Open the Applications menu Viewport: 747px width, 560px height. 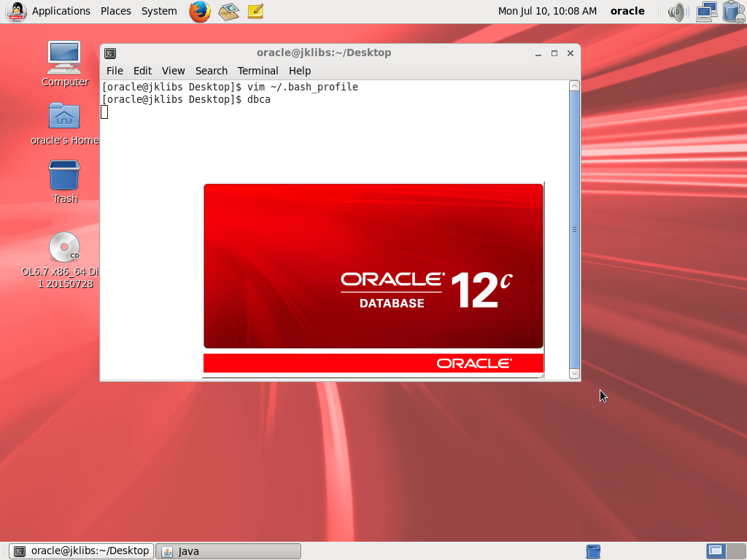(x=61, y=11)
